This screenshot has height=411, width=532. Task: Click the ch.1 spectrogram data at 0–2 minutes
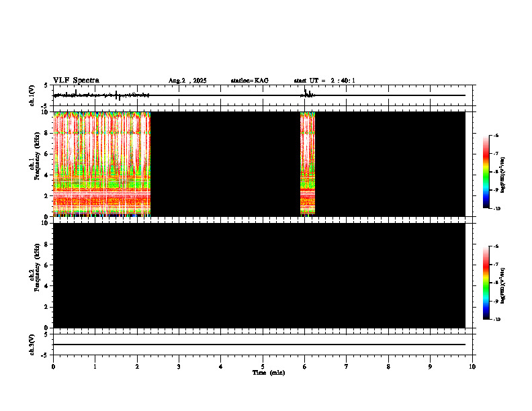point(102,164)
